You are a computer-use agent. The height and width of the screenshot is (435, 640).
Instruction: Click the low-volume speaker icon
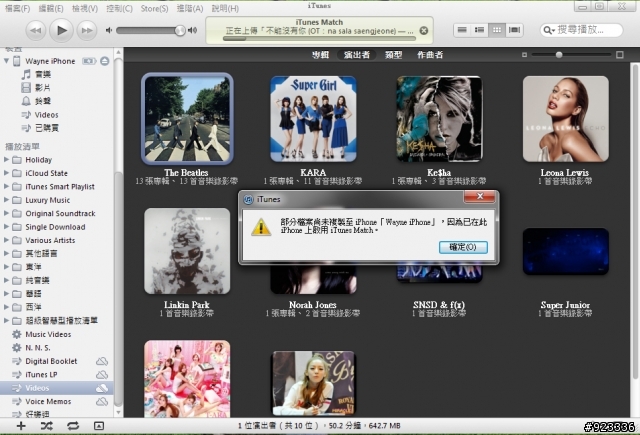[109, 30]
